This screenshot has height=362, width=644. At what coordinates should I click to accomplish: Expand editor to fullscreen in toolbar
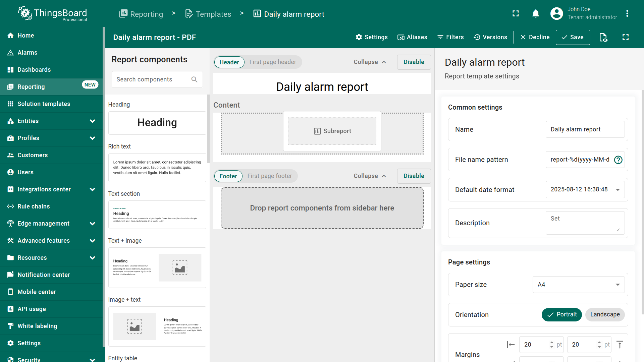tap(625, 37)
